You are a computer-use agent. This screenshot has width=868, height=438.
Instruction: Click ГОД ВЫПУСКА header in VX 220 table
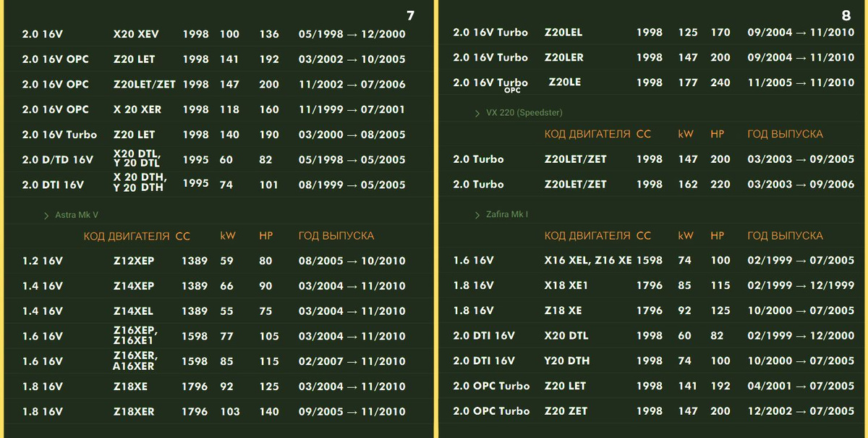pos(785,135)
